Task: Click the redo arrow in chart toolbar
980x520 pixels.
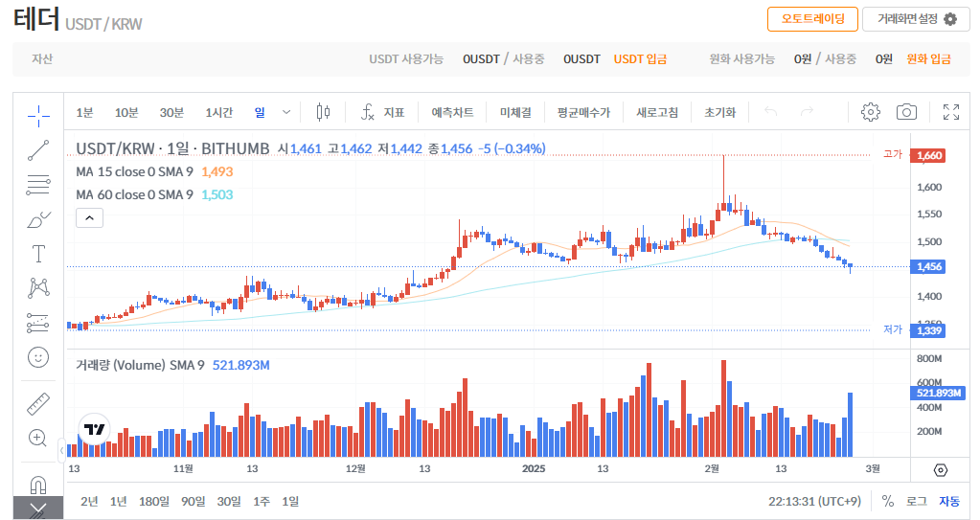Action: click(x=807, y=112)
